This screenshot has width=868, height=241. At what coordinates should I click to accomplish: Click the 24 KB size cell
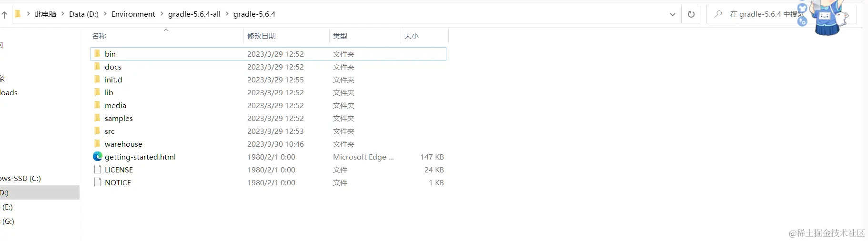point(434,170)
